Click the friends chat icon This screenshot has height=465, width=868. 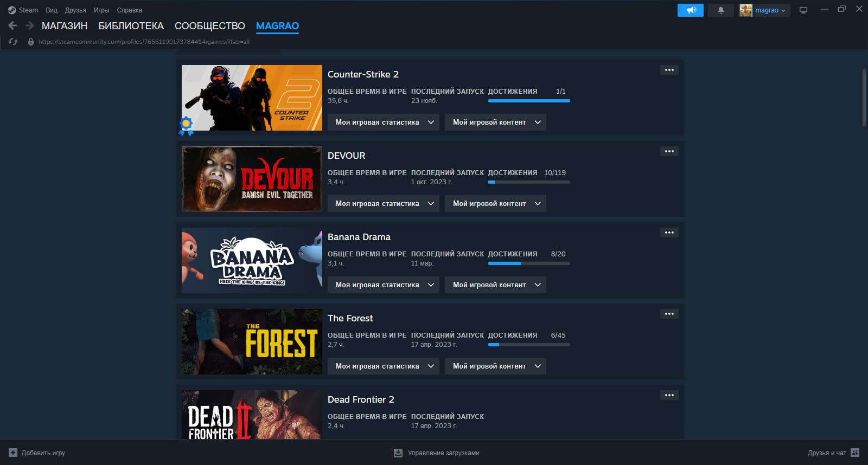pos(855,453)
